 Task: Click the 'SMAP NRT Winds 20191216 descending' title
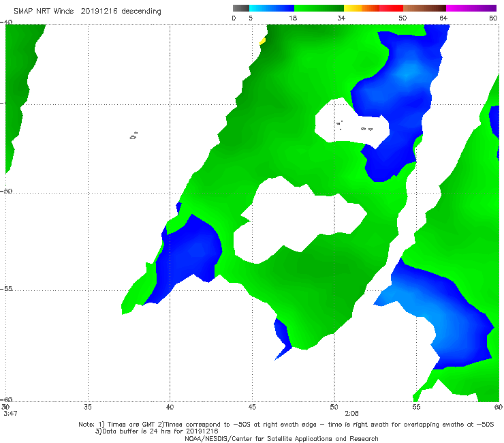pyautogui.click(x=87, y=12)
